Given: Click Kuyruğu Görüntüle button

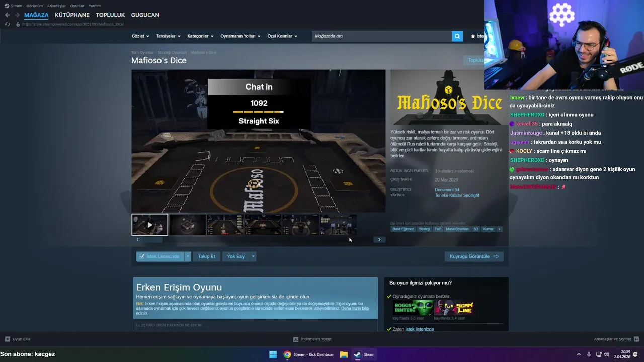Looking at the screenshot, I should [474, 256].
